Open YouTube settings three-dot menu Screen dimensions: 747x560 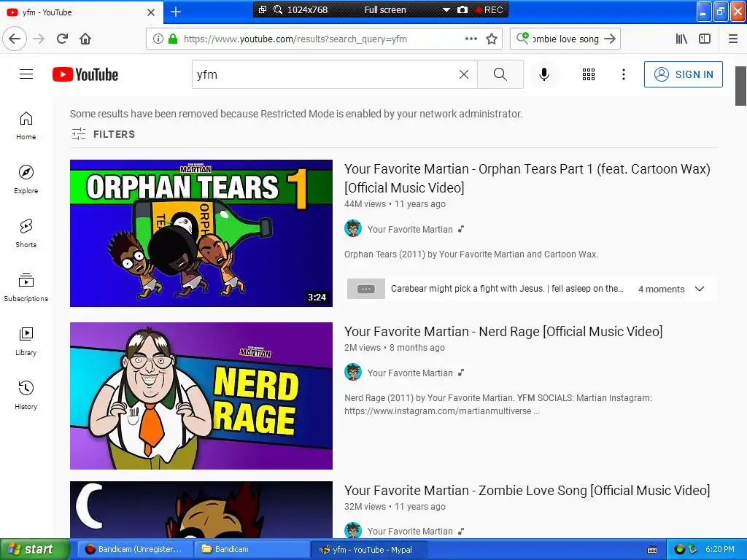pyautogui.click(x=623, y=74)
